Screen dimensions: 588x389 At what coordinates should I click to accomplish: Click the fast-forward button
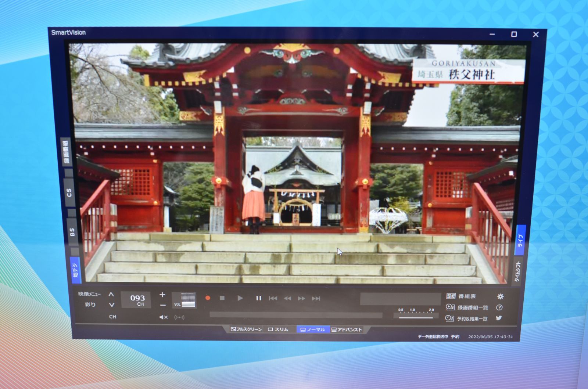[302, 298]
